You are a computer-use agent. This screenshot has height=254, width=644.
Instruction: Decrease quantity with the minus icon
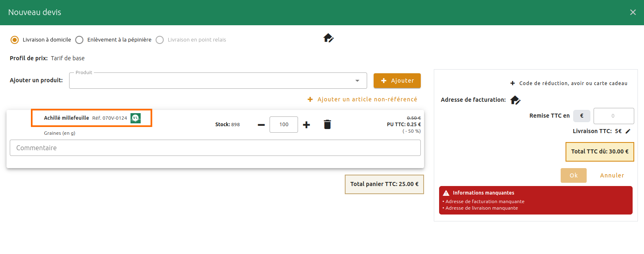pos(261,125)
